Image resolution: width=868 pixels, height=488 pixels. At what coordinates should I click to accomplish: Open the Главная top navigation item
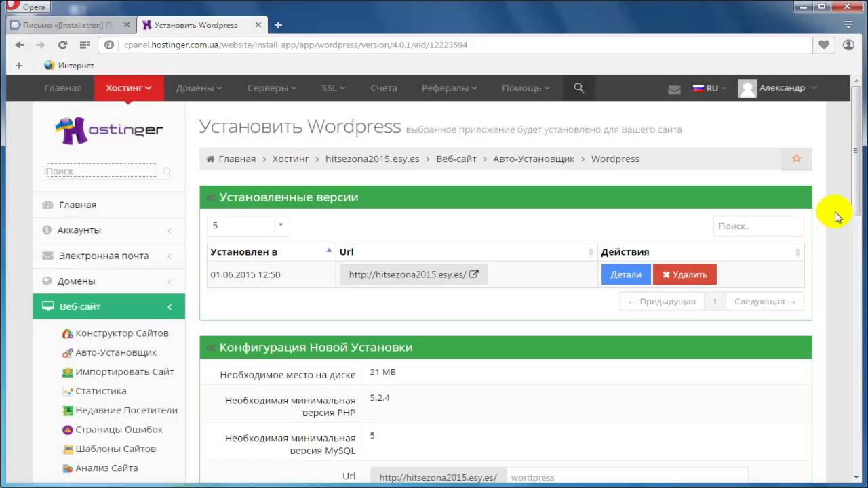coord(63,88)
